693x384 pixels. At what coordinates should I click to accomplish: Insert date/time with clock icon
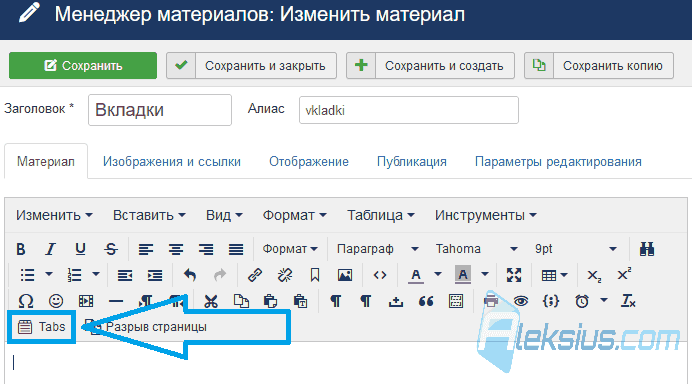(582, 301)
